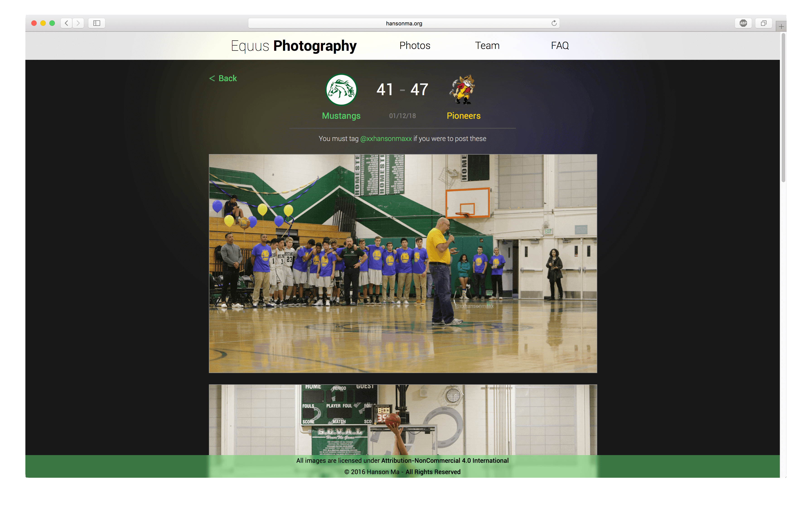Click the Safari back arrow button

[x=66, y=23]
